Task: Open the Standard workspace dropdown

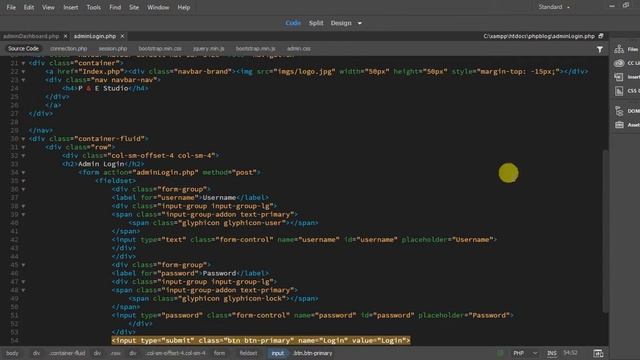Action: (554, 7)
